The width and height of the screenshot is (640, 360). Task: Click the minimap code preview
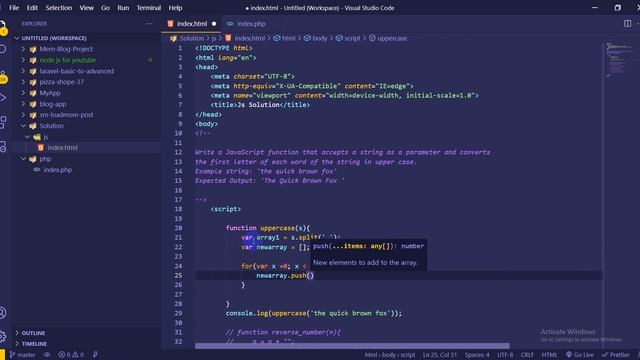(620, 59)
